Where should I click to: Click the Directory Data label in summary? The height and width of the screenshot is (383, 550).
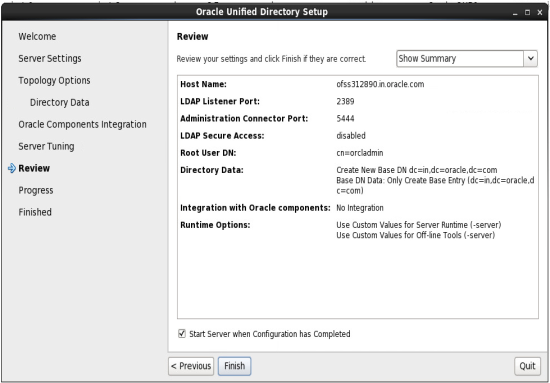click(212, 170)
